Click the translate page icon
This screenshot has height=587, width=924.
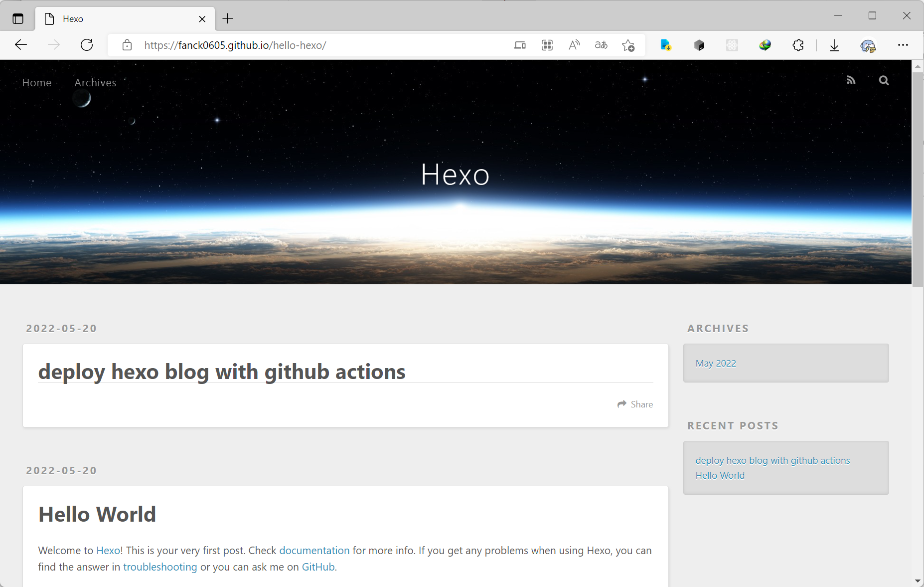click(x=601, y=45)
